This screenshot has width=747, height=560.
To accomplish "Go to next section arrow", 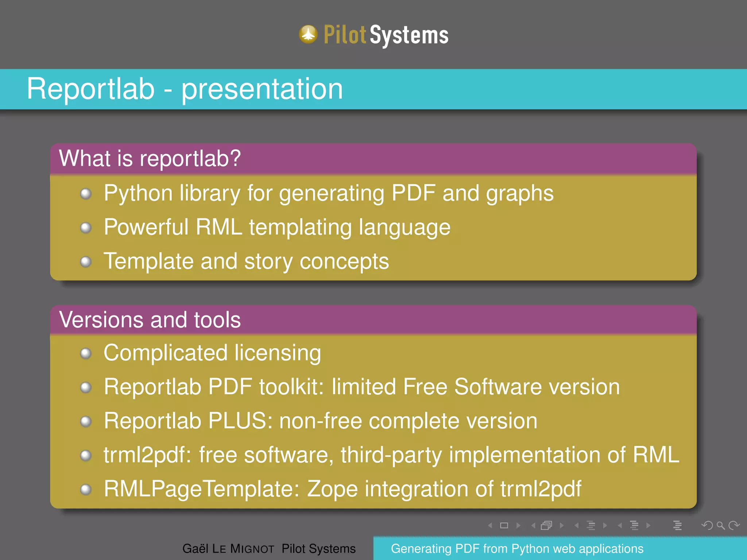I will click(648, 525).
